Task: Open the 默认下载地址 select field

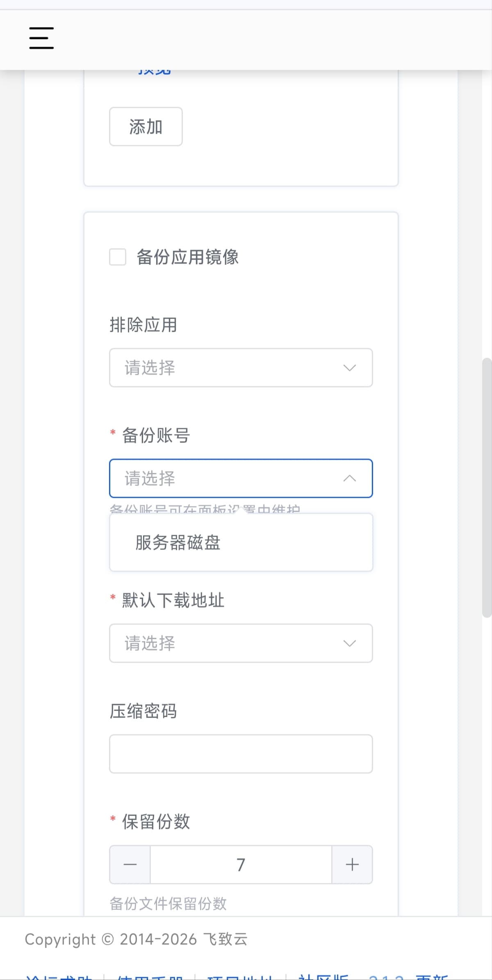Action: [230, 643]
